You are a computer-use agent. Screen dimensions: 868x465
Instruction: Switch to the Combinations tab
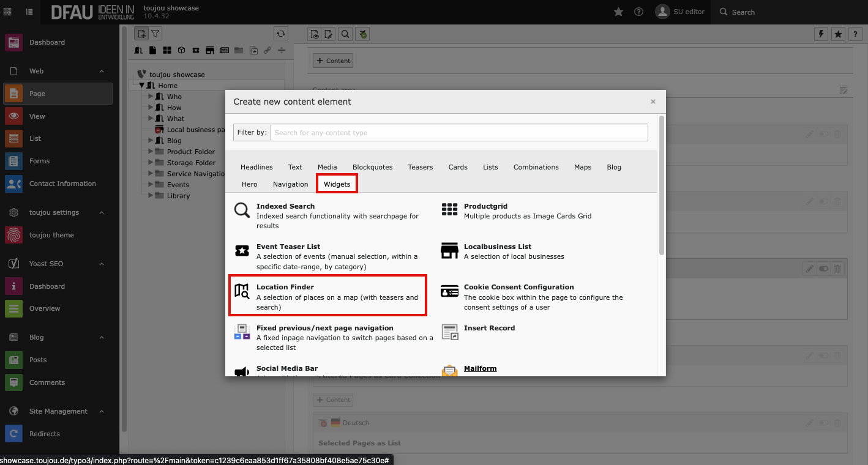pos(536,167)
